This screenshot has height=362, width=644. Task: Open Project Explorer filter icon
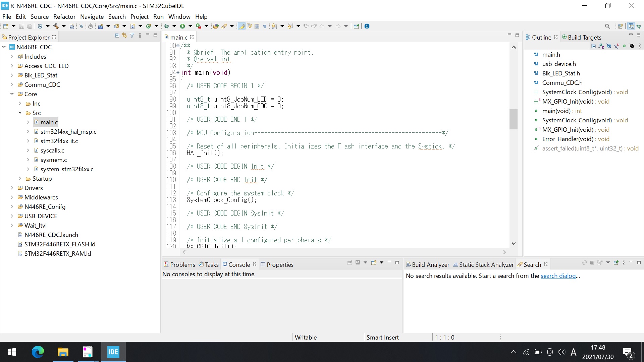pyautogui.click(x=132, y=36)
